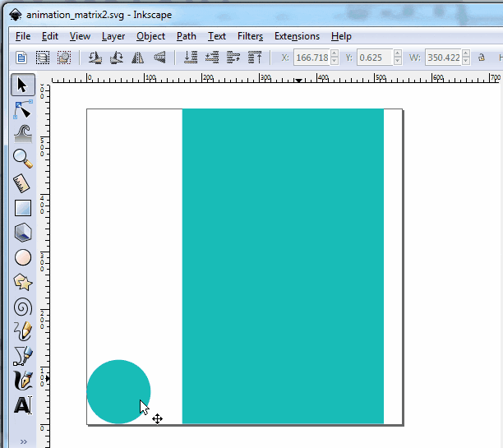The width and height of the screenshot is (503, 448).
Task: Select the Measure ruler tool
Action: (x=22, y=183)
